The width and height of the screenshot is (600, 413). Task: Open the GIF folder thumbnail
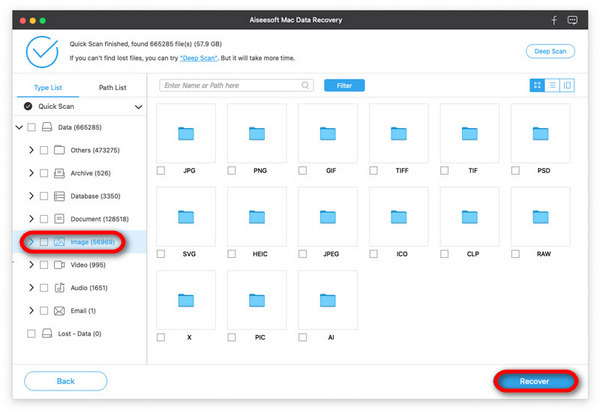(328, 133)
